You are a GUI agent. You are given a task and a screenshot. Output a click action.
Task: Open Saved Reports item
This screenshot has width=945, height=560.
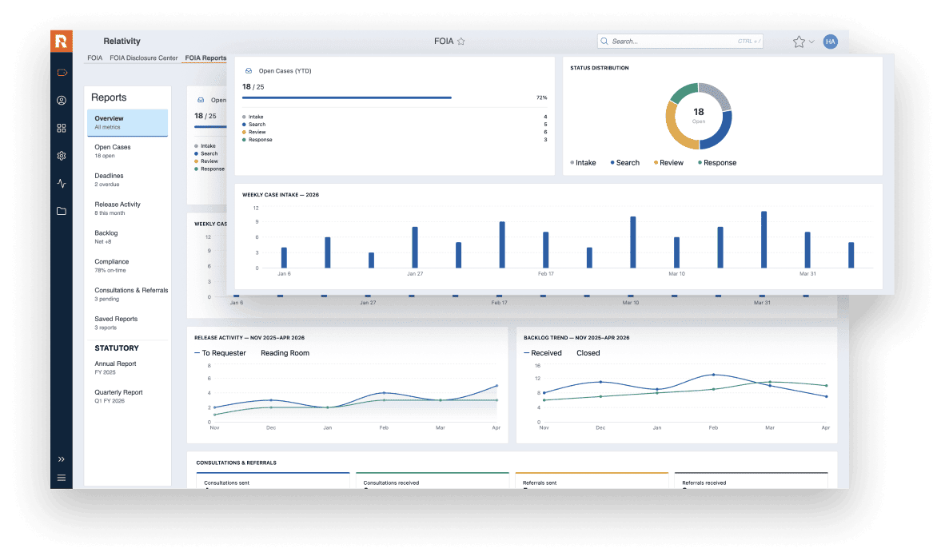click(128, 323)
